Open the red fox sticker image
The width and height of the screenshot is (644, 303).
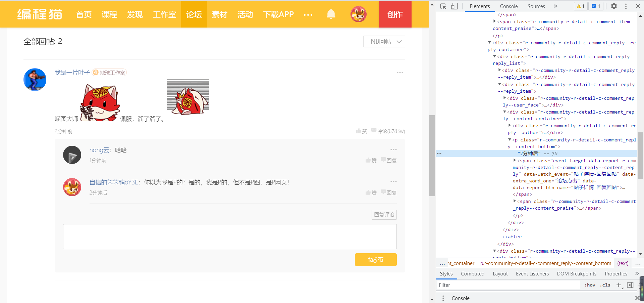click(100, 102)
